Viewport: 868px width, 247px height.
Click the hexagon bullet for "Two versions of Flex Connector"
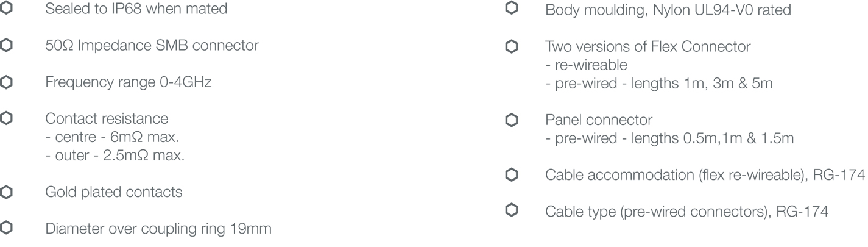click(512, 46)
